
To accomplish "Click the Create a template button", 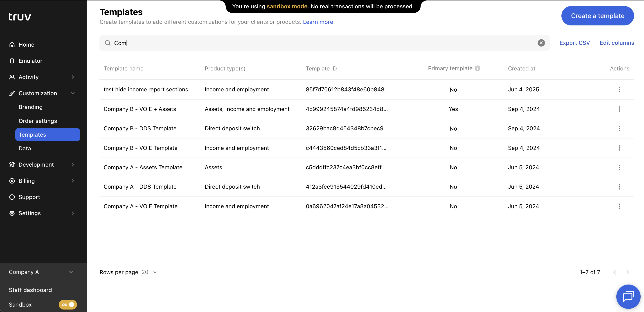I will (x=598, y=16).
